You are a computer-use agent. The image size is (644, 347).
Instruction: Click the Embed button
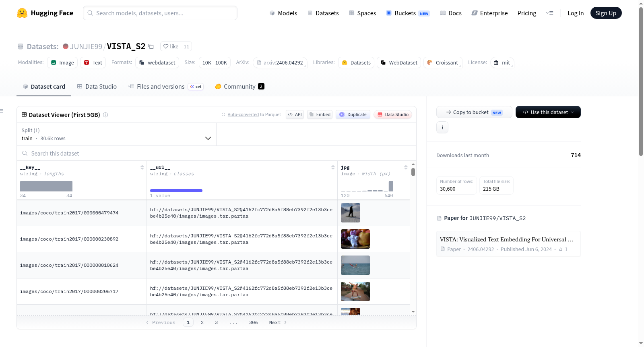(x=320, y=114)
